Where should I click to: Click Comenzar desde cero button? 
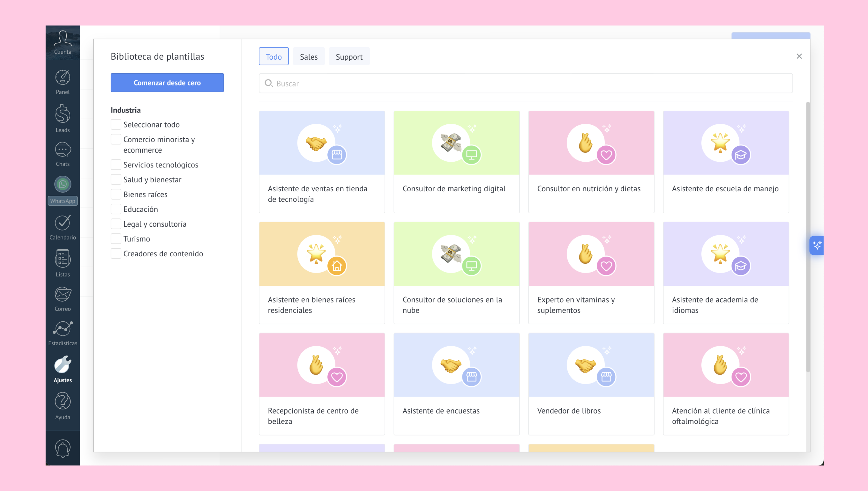click(x=167, y=83)
